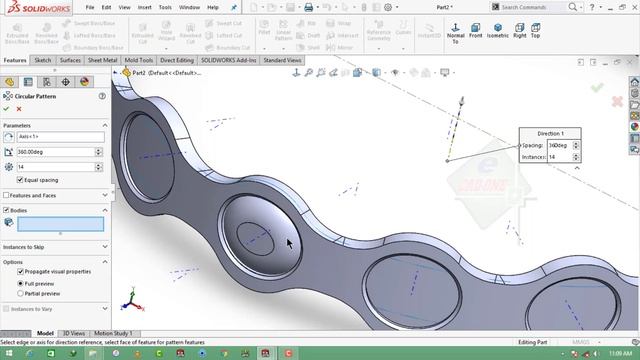Screen dimensions: 640x360
Task: Click the Bodies to pattern selection box
Action: pyautogui.click(x=60, y=224)
